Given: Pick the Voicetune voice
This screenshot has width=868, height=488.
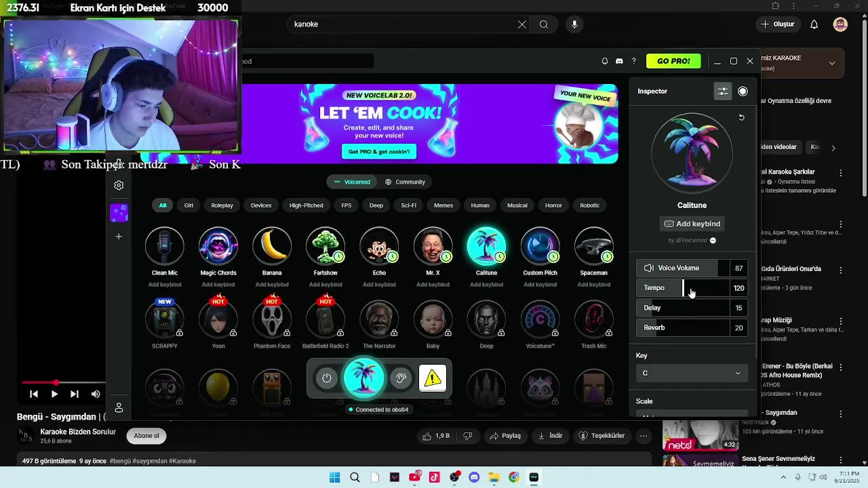Looking at the screenshot, I should (540, 319).
